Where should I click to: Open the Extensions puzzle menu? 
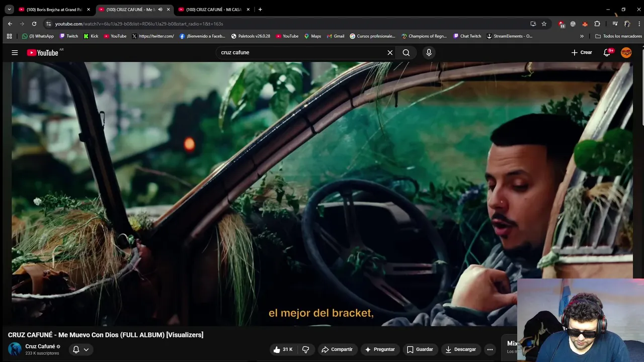597,24
